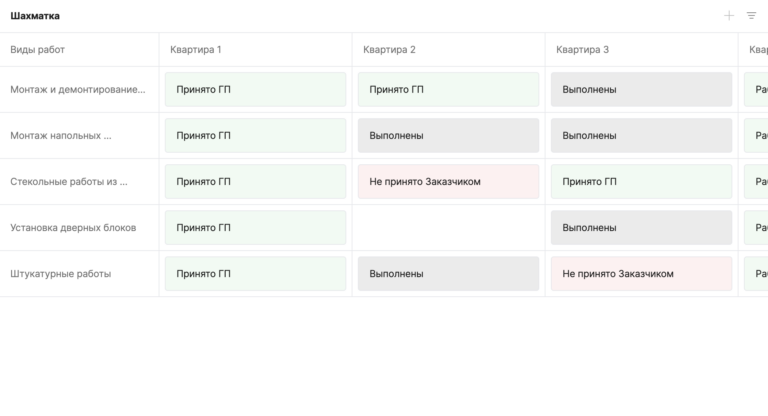Click the 'Виды работ' column header
Viewport: 768px width, 416px height.
tap(38, 49)
